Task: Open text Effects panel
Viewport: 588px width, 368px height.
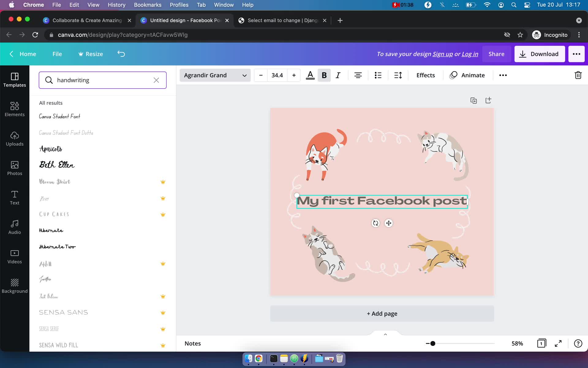Action: 425,75
